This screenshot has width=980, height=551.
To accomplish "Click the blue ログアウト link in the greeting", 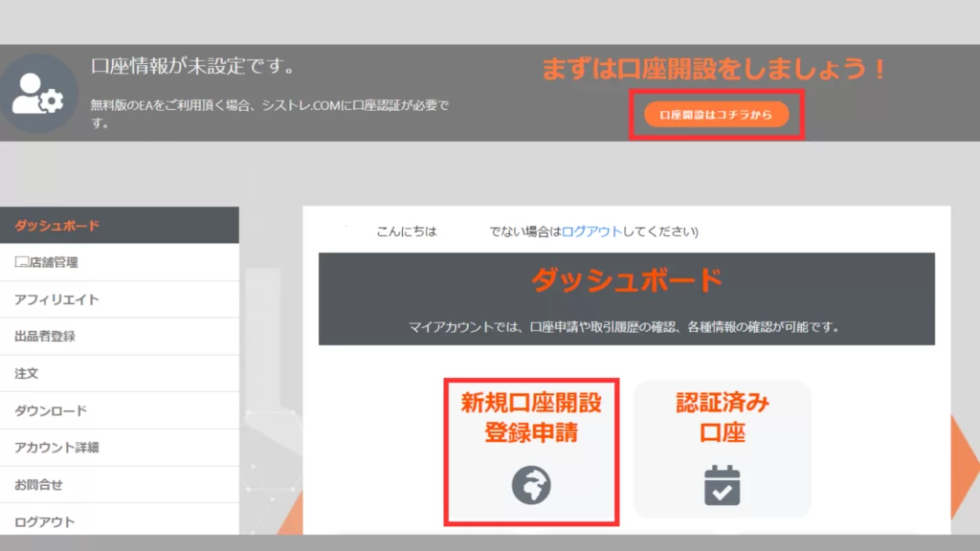I will coord(591,231).
